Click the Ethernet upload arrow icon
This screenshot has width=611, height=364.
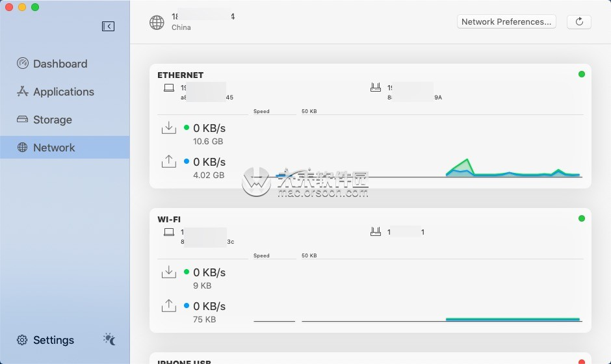pyautogui.click(x=169, y=161)
